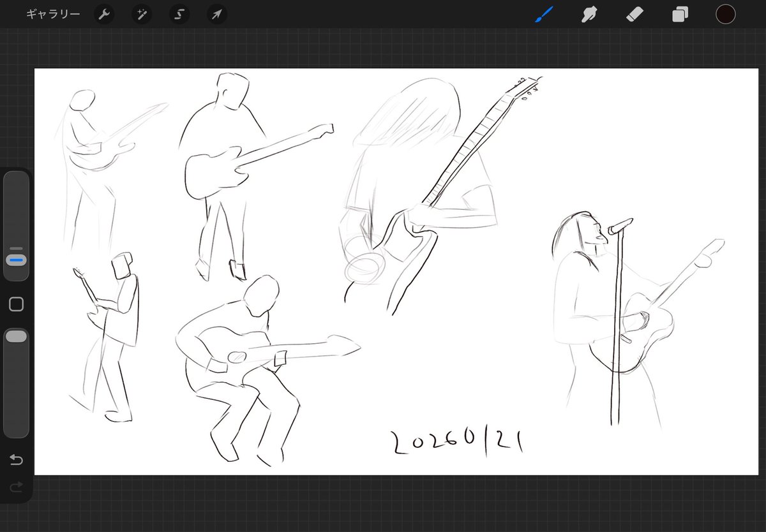Select the Brush tool
This screenshot has height=532, width=766.
click(544, 14)
